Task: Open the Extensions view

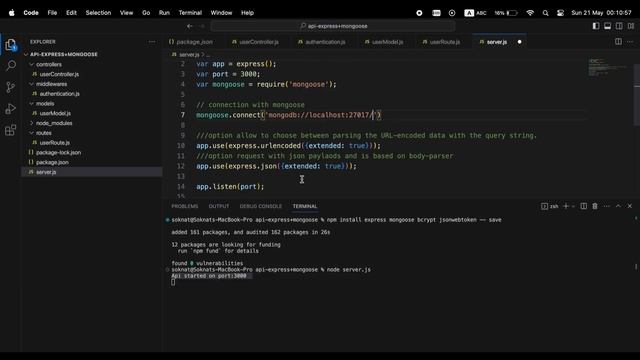Action: [x=11, y=130]
